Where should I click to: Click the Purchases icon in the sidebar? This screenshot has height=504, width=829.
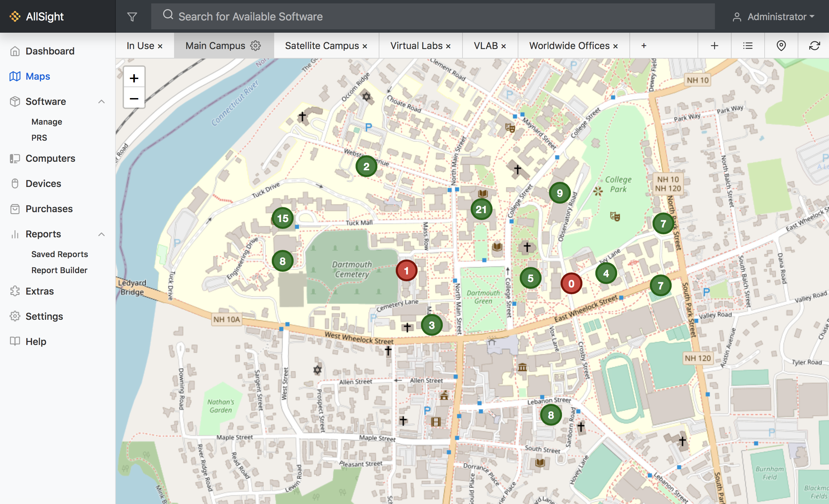pyautogui.click(x=14, y=208)
